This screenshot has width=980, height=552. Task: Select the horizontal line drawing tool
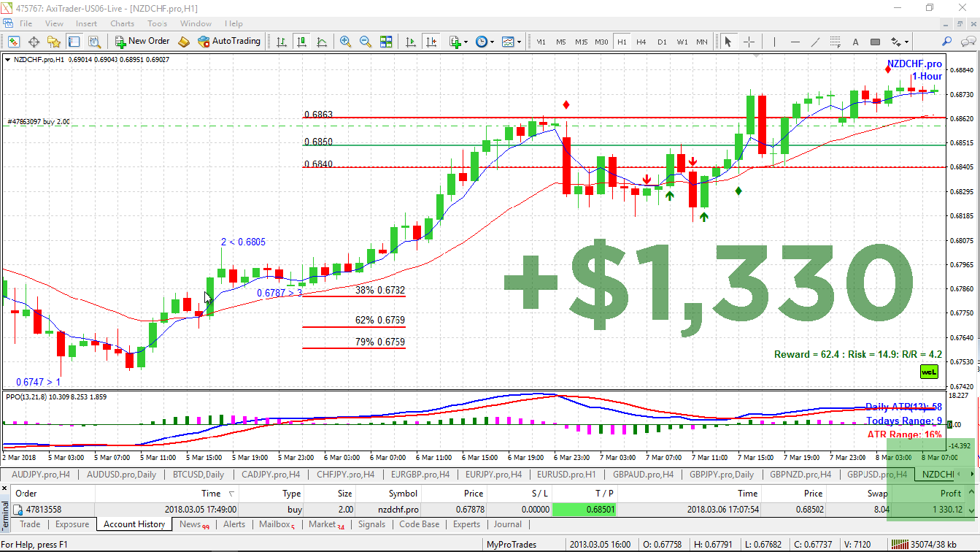point(795,42)
